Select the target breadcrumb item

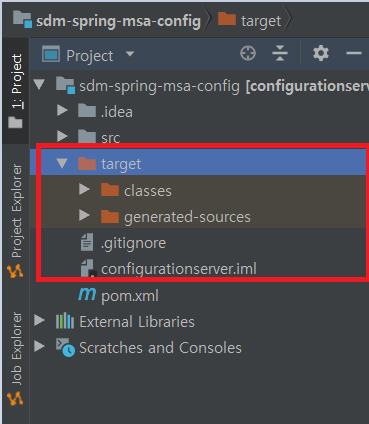(x=261, y=21)
